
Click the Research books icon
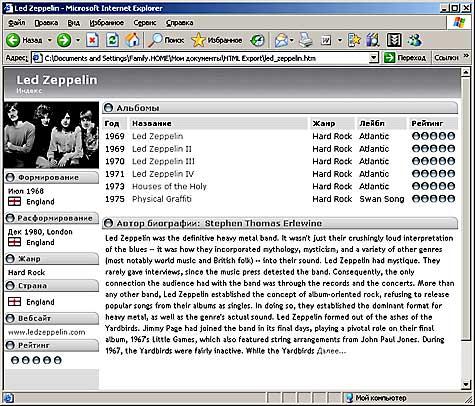(x=373, y=40)
